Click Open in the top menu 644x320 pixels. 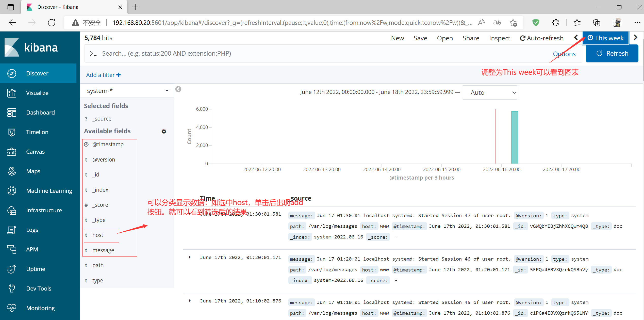click(x=445, y=38)
